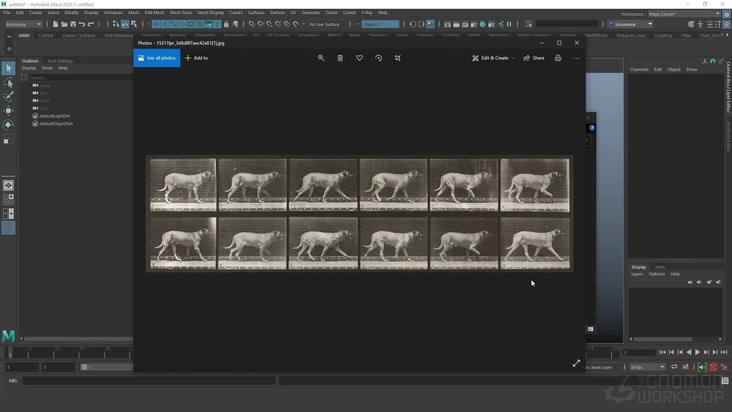
Task: Open the Edit & Create dropdown
Action: tap(493, 58)
